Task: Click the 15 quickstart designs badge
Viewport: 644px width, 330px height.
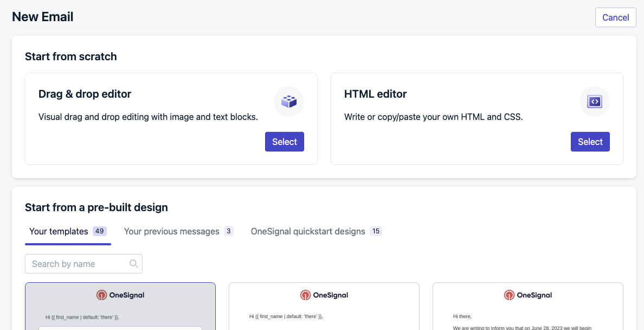Action: tap(376, 231)
